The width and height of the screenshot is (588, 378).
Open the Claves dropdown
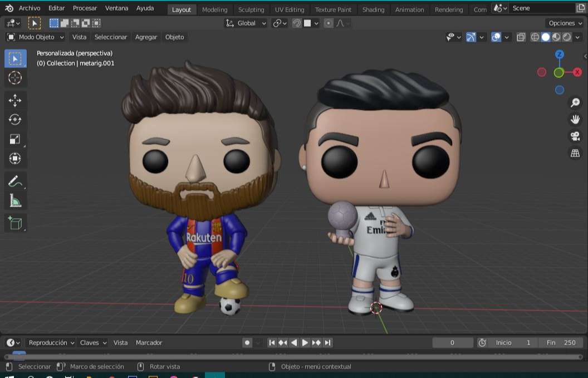point(93,343)
